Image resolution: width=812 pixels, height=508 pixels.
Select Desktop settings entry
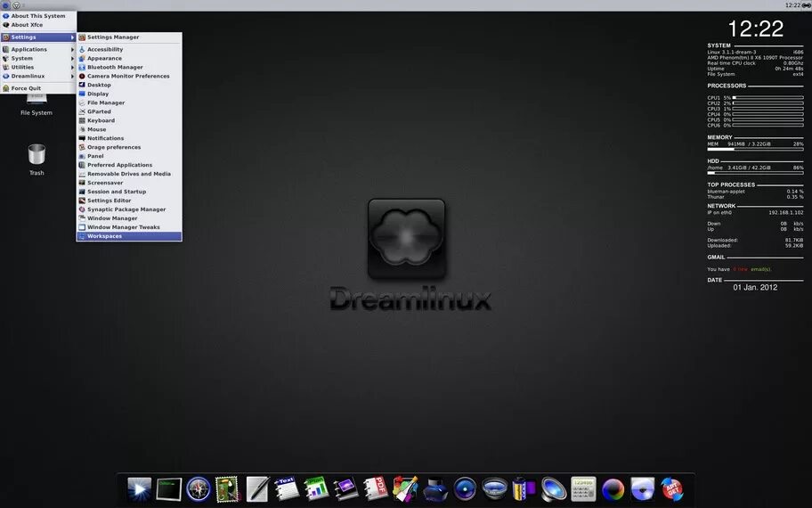(129, 85)
